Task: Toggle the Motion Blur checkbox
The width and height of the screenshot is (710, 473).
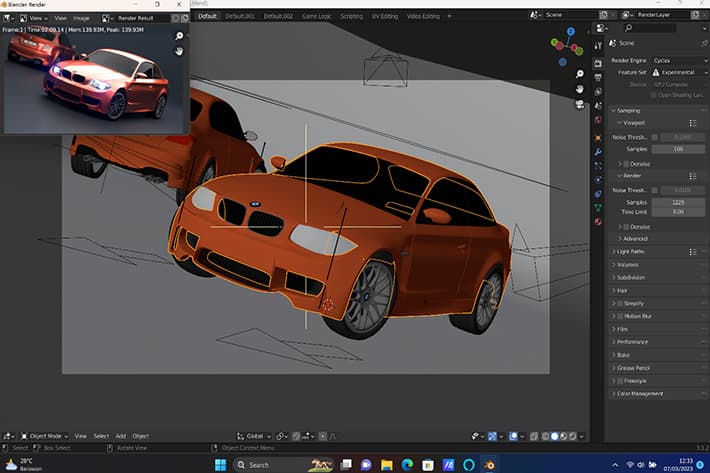Action: (x=620, y=316)
